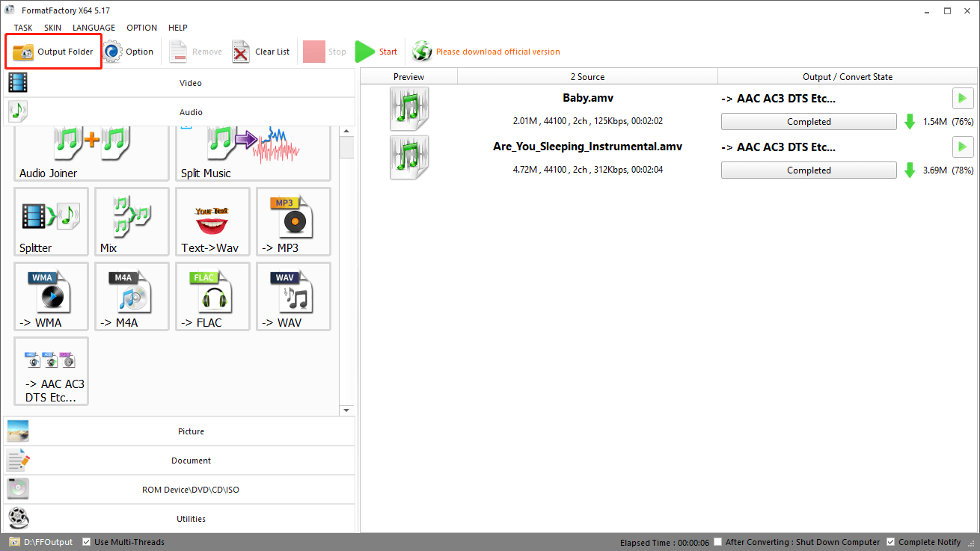Play the converted Are_You_Sleeping_Instrumental output

[x=963, y=147]
